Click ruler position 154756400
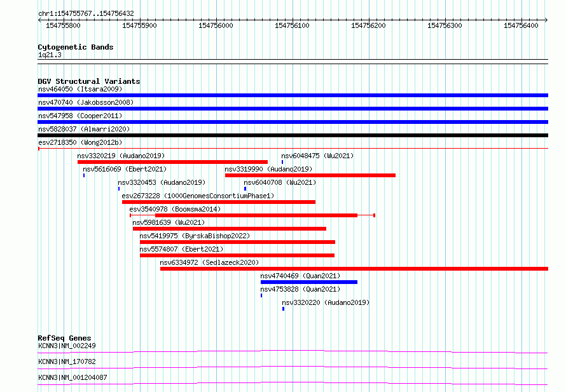Image resolution: width=566 pixels, height=392 pixels. point(521,25)
